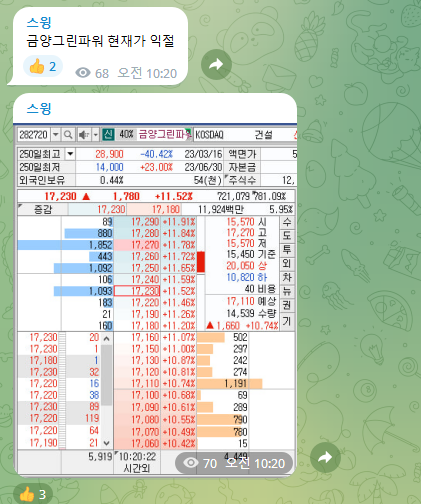Select the 수 side tab
This screenshot has height=504, width=421.
(287, 222)
